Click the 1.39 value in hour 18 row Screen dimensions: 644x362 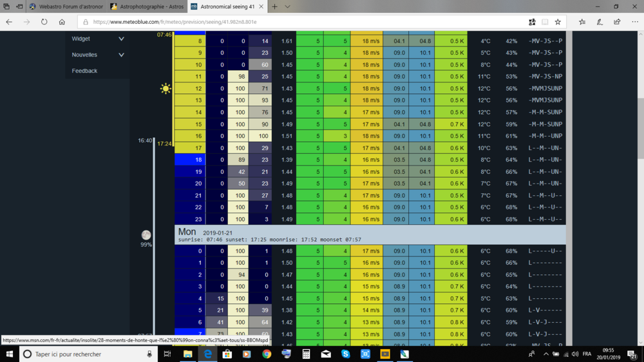[287, 160]
